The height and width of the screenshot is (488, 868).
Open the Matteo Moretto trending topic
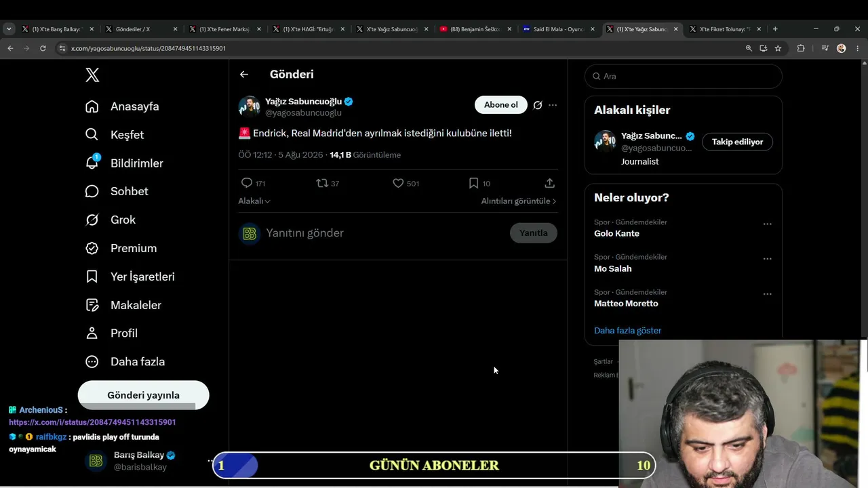(x=626, y=304)
